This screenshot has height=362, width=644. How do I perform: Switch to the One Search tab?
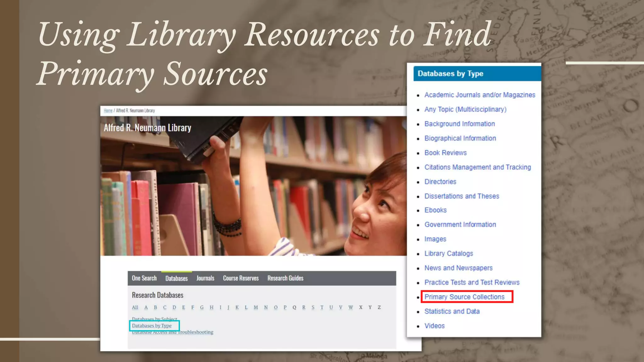pyautogui.click(x=144, y=278)
